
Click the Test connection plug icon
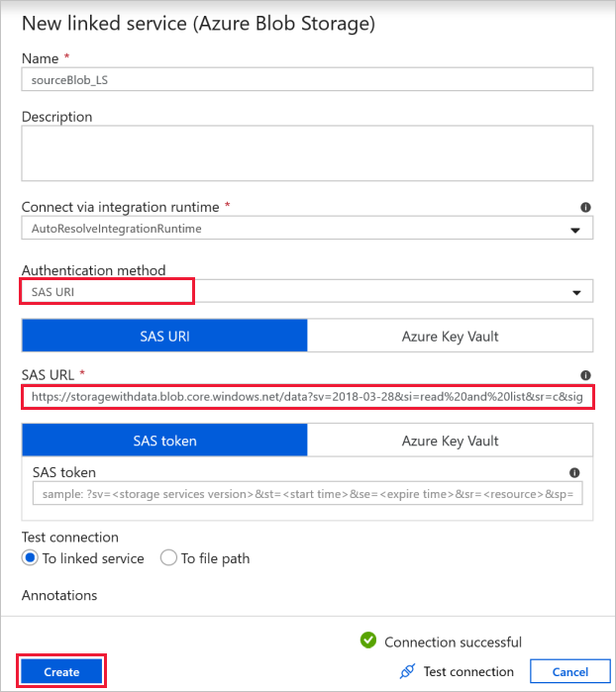pyautogui.click(x=406, y=671)
